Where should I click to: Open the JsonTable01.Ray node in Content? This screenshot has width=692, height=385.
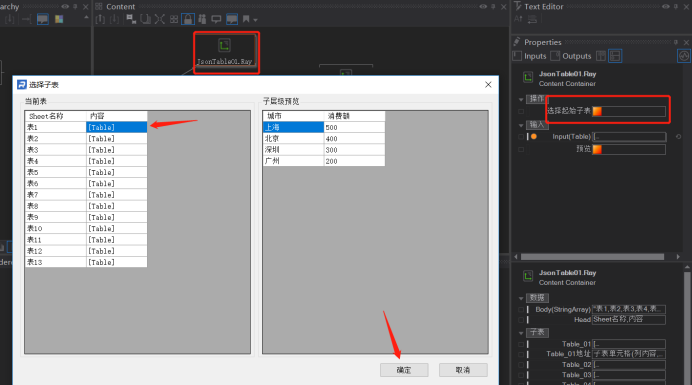pyautogui.click(x=225, y=52)
